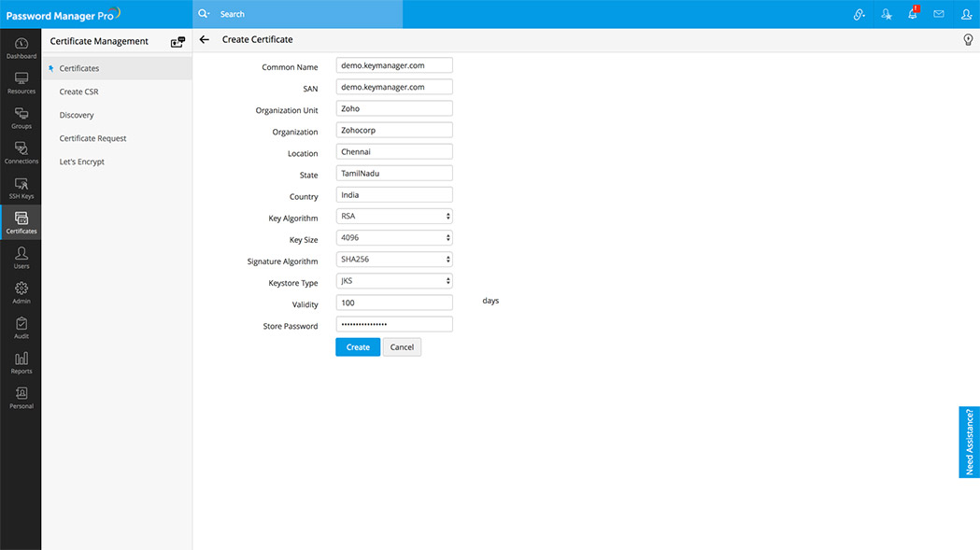The width and height of the screenshot is (980, 550).
Task: Open the Dashboard from the sidebar
Action: (x=21, y=45)
